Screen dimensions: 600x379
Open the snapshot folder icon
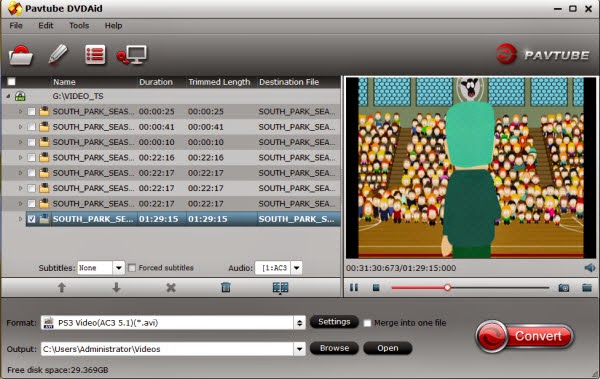[587, 288]
